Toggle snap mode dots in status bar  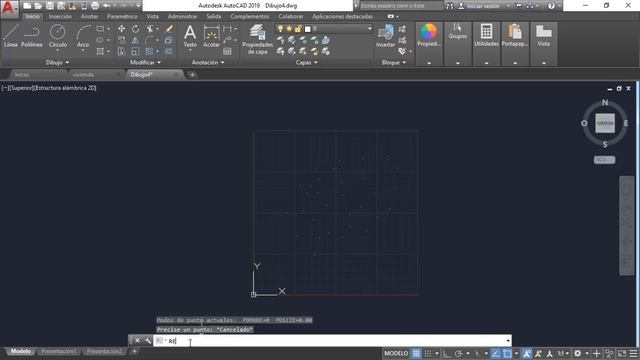[428, 353]
